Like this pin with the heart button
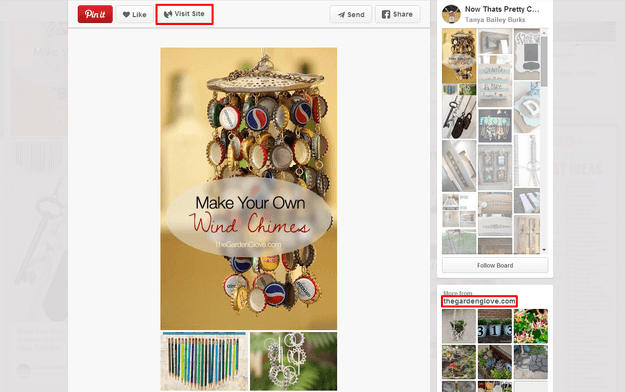625x392 pixels. click(x=134, y=14)
